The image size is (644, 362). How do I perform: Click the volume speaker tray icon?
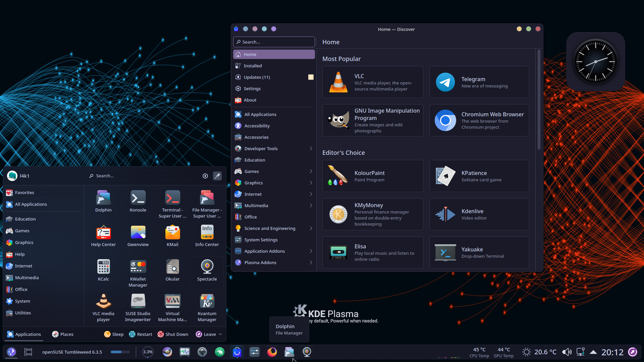[x=567, y=352]
